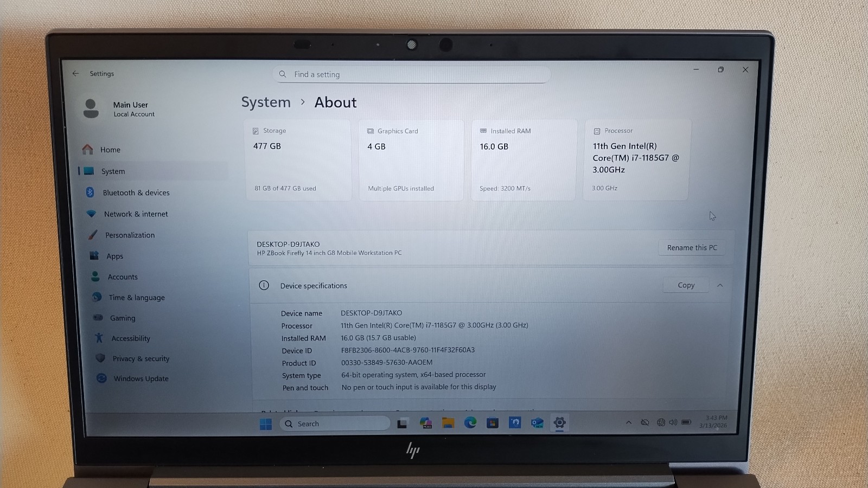Launch Microsoft 365 Copilot from taskbar
The width and height of the screenshot is (868, 488).
[425, 423]
